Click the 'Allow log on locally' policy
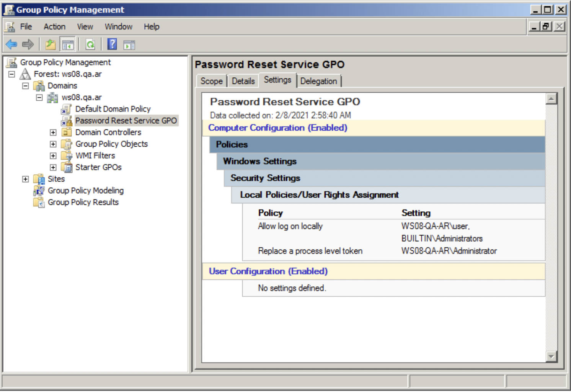 (290, 226)
